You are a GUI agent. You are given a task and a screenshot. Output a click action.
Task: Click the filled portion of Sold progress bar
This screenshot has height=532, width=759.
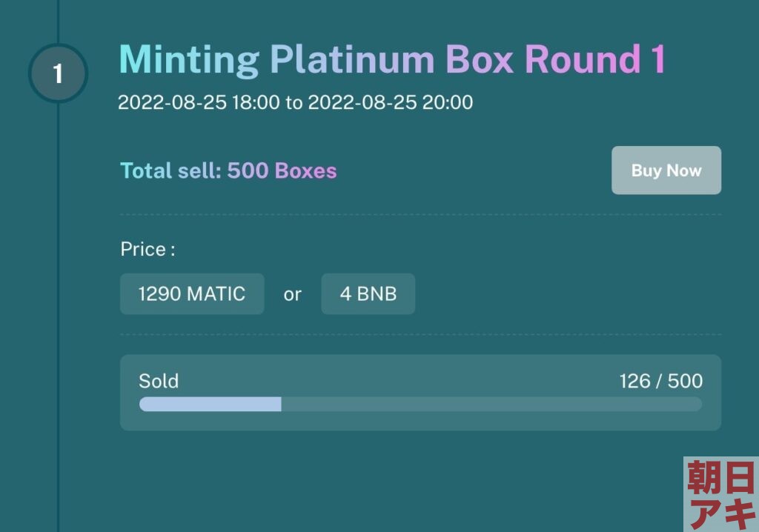point(210,405)
